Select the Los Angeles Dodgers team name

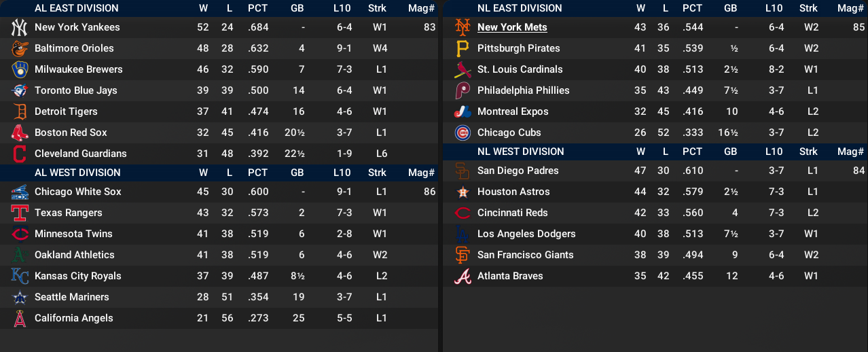click(526, 234)
